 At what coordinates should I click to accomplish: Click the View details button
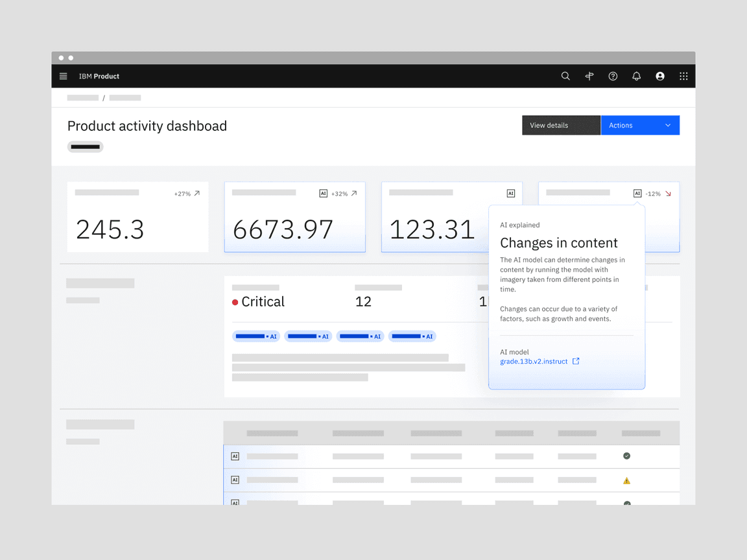click(x=561, y=125)
